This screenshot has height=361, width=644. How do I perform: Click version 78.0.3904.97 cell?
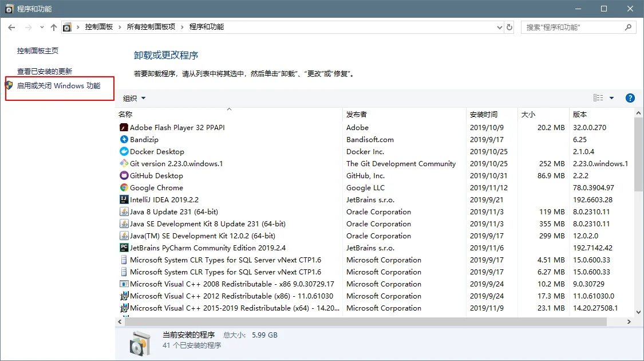[594, 187]
